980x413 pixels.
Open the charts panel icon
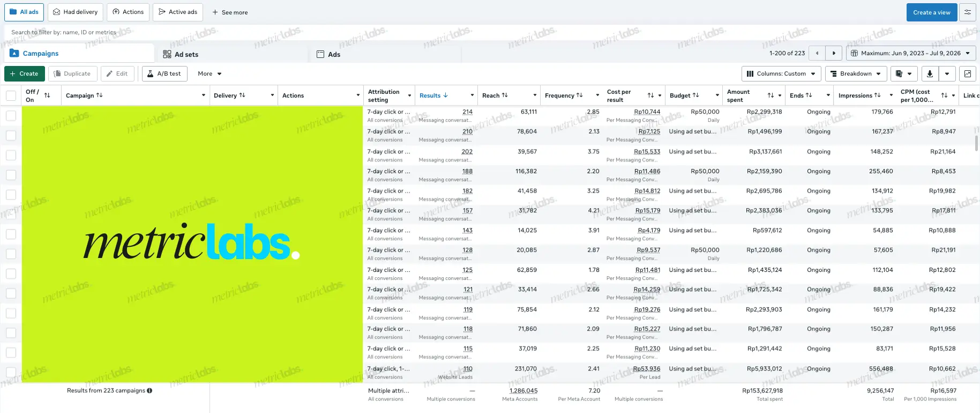(x=968, y=74)
